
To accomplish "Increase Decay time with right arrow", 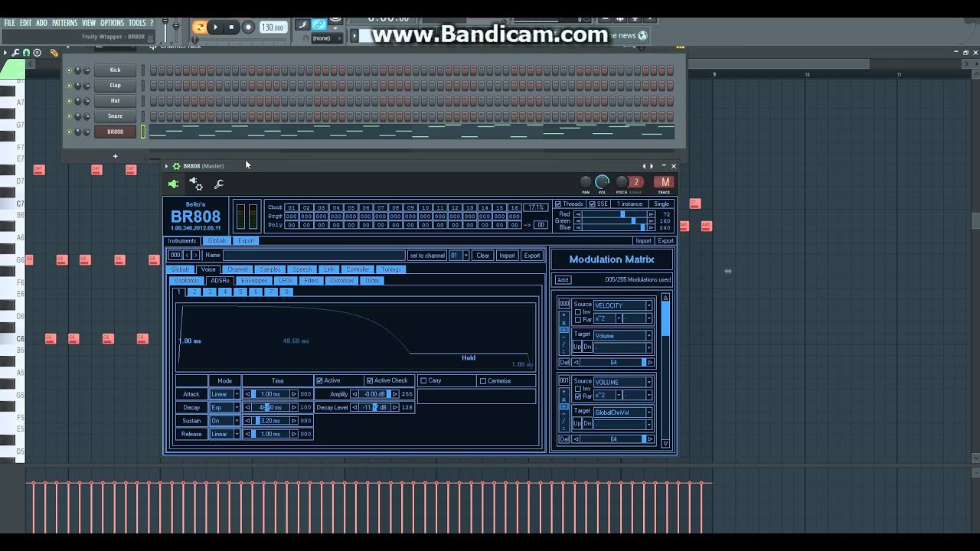I will tap(294, 407).
